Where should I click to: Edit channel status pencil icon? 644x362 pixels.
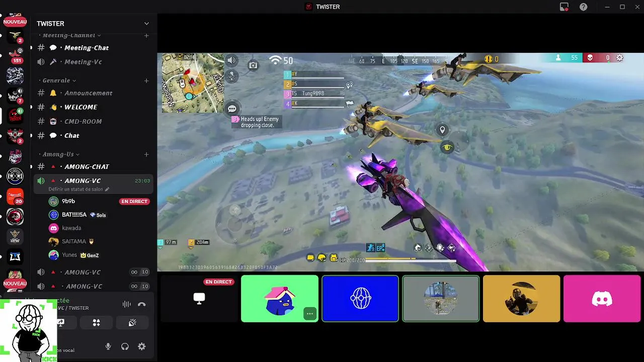107,190
